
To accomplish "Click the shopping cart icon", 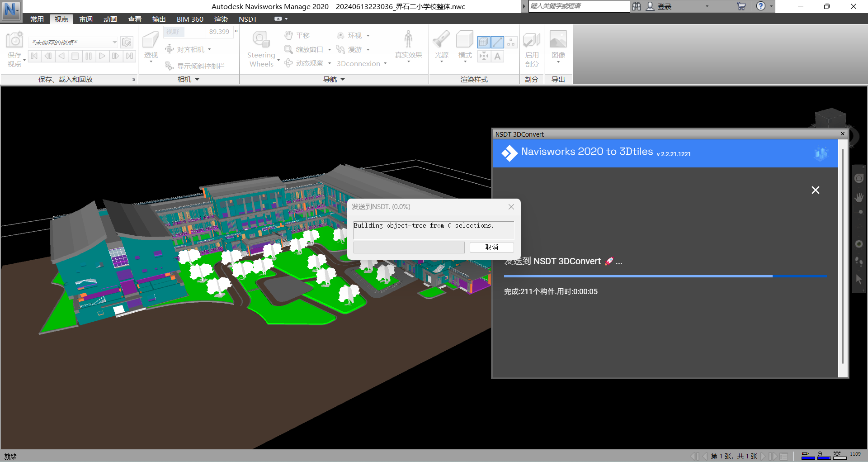I will coord(741,6).
